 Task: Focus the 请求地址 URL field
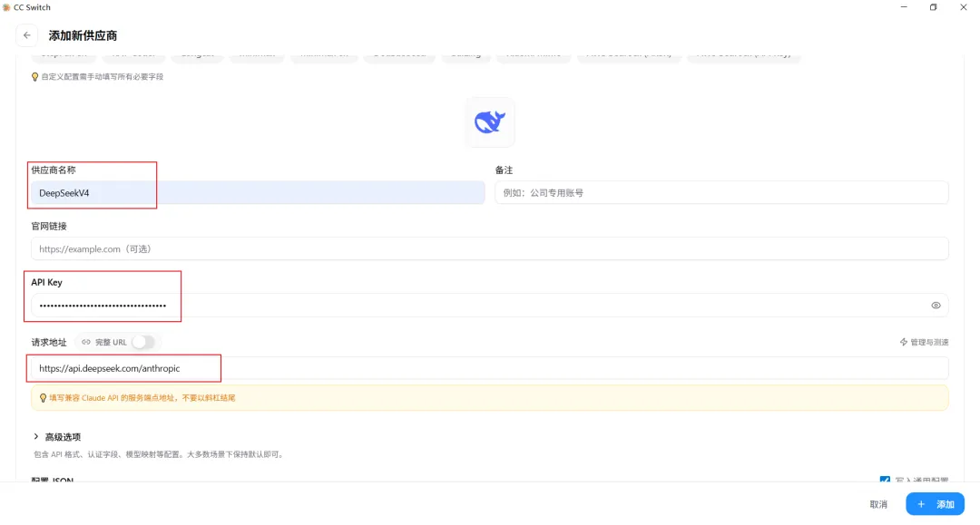tap(490, 368)
